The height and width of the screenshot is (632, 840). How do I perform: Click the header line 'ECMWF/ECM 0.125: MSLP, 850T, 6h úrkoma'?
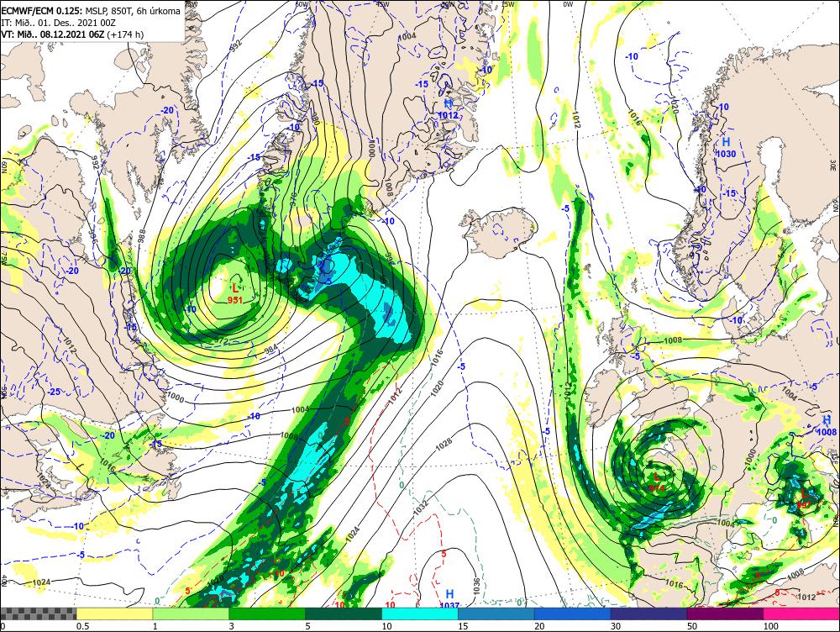(91, 11)
